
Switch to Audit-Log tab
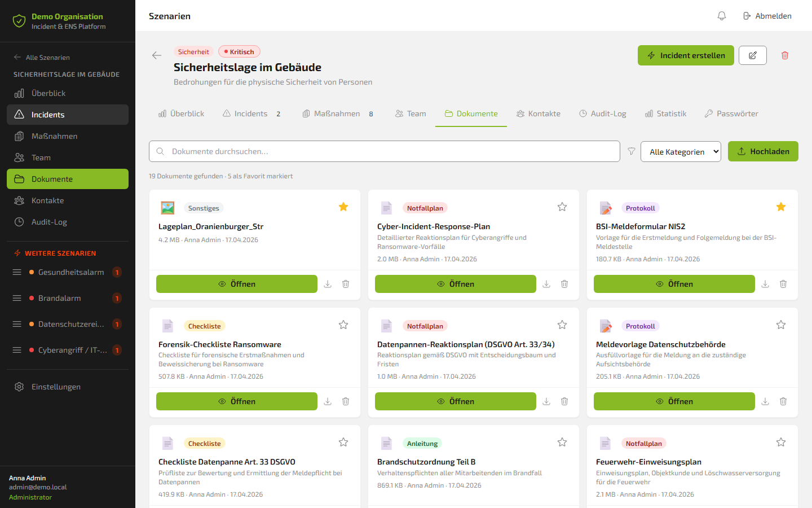tap(603, 113)
